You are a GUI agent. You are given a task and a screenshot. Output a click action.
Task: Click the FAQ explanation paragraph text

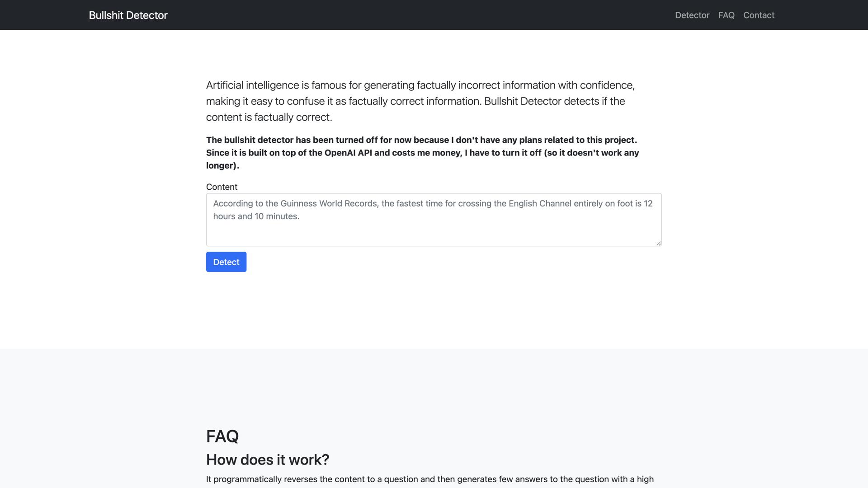429,479
